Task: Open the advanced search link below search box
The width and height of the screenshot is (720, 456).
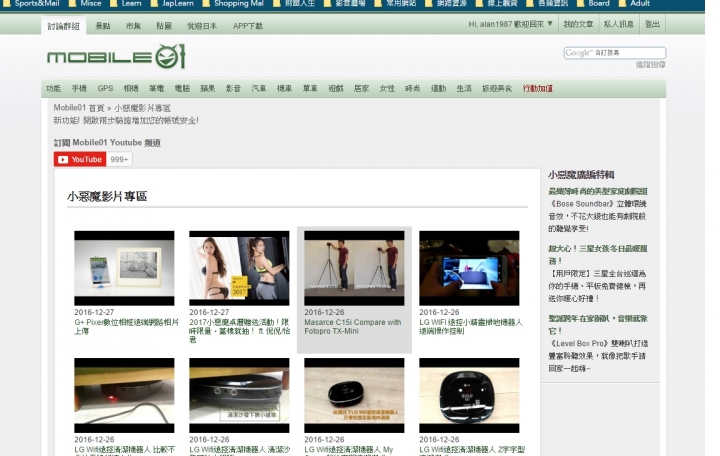Action: [651, 65]
